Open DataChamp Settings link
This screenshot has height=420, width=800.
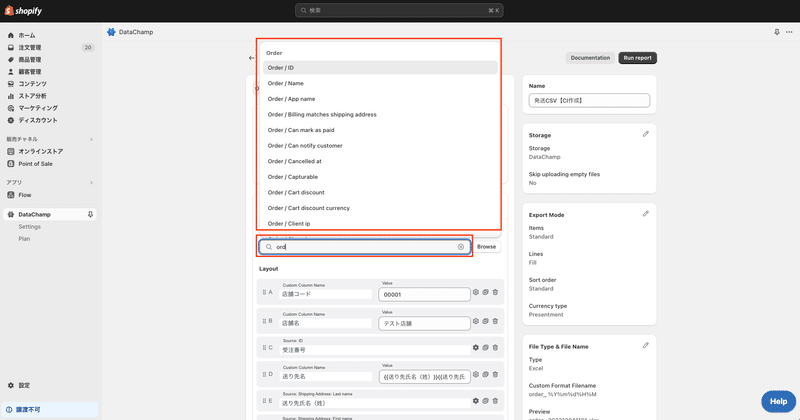point(30,227)
